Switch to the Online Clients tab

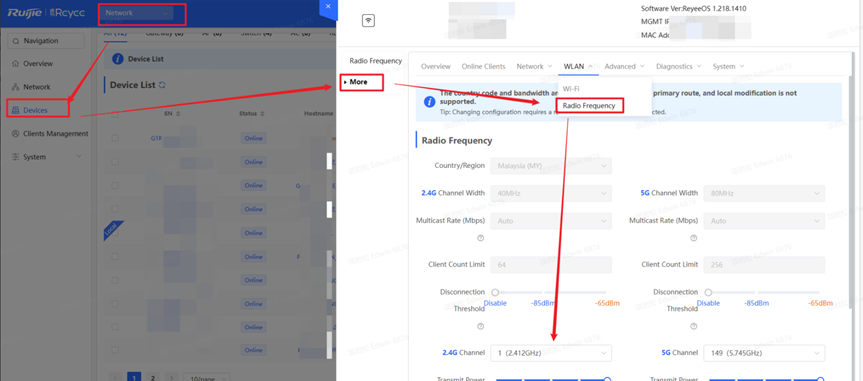[483, 66]
